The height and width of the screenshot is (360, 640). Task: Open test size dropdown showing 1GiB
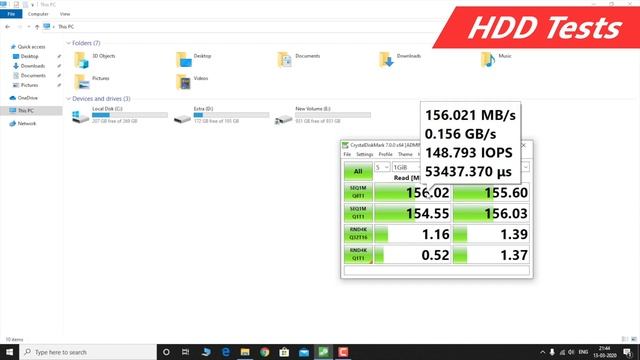point(406,167)
